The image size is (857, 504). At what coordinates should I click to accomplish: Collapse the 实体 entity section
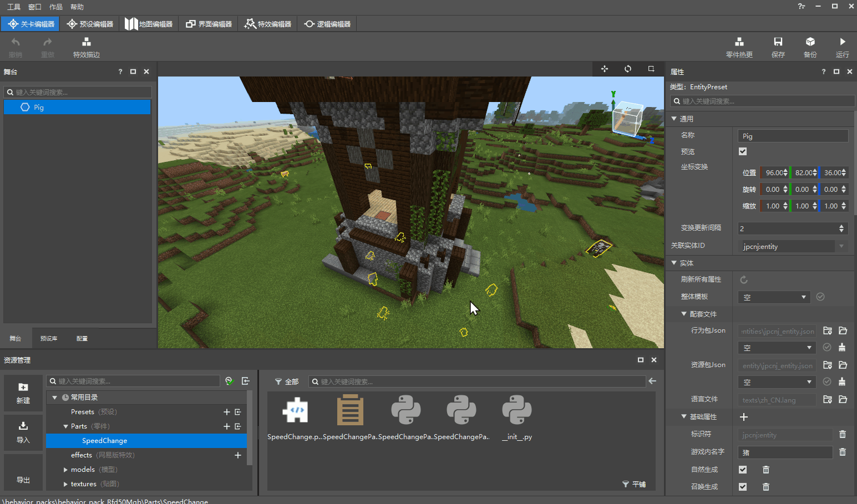(x=674, y=263)
